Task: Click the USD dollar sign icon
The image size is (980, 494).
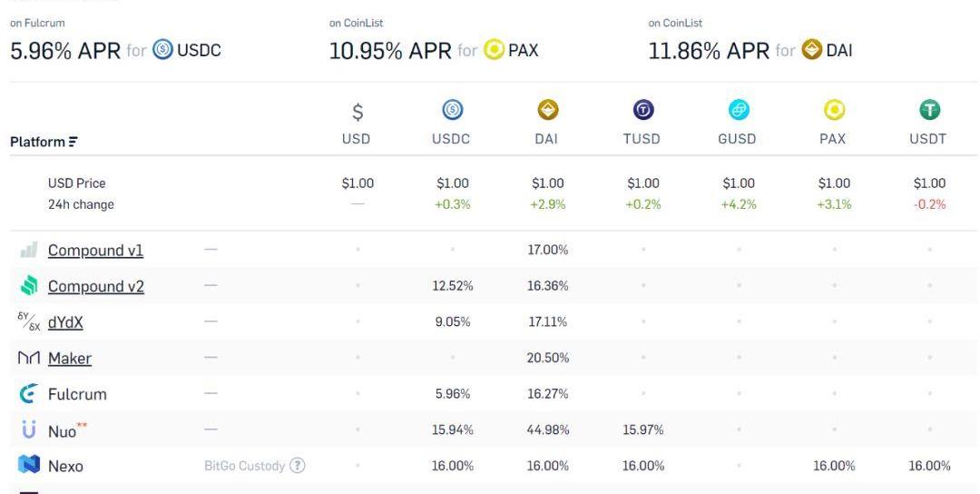Action: click(x=358, y=112)
